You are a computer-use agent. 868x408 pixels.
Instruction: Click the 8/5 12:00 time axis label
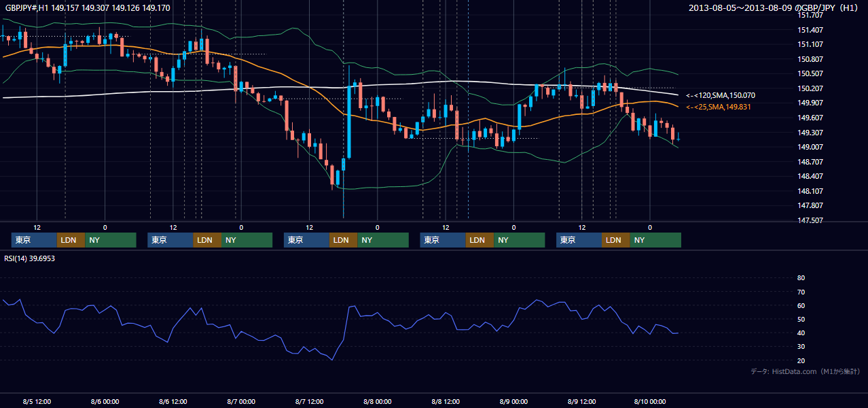coord(37,401)
